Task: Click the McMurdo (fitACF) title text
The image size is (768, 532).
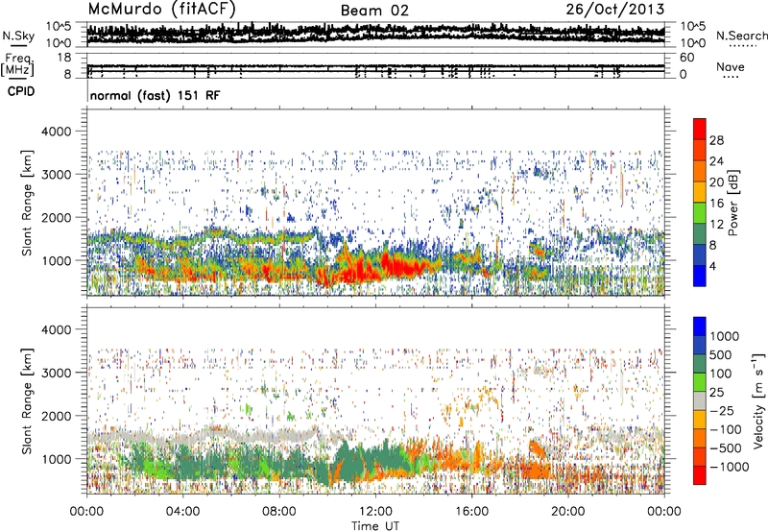Action: 161,10
